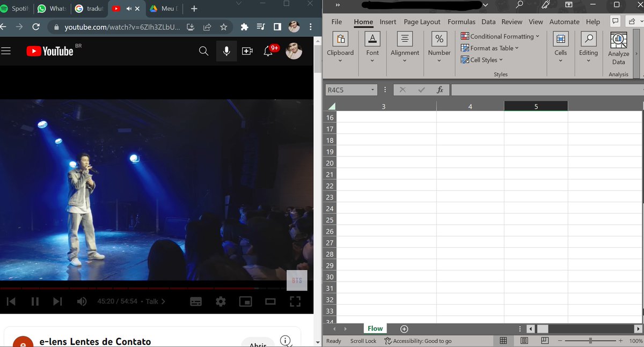This screenshot has width=644, height=347.
Task: Open the View ribbon tab
Action: tap(536, 21)
